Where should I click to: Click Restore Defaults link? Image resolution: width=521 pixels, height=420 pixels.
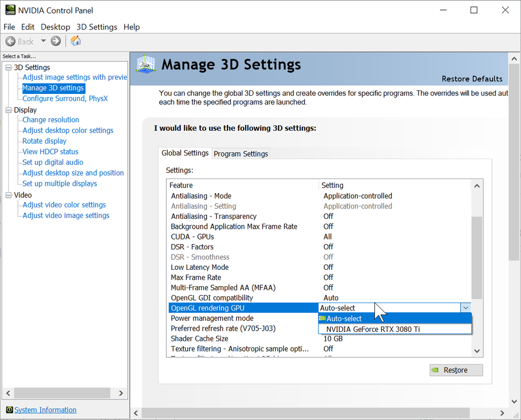click(x=472, y=79)
